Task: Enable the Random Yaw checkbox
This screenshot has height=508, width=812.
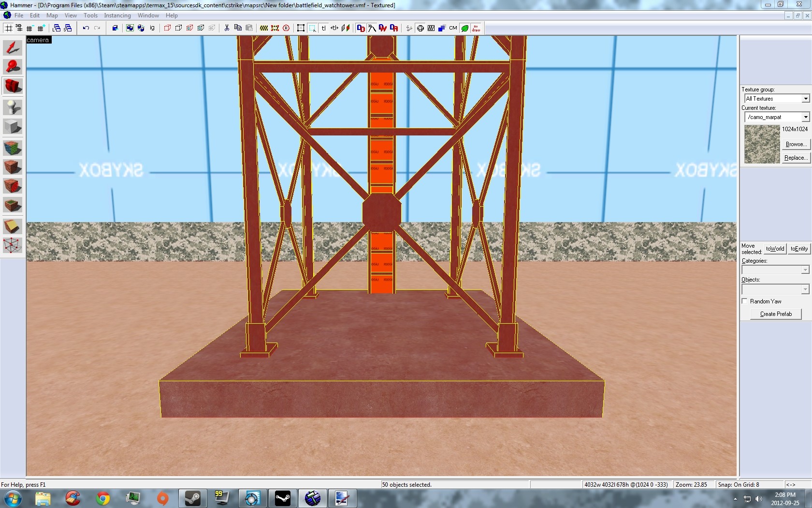Action: tap(745, 301)
